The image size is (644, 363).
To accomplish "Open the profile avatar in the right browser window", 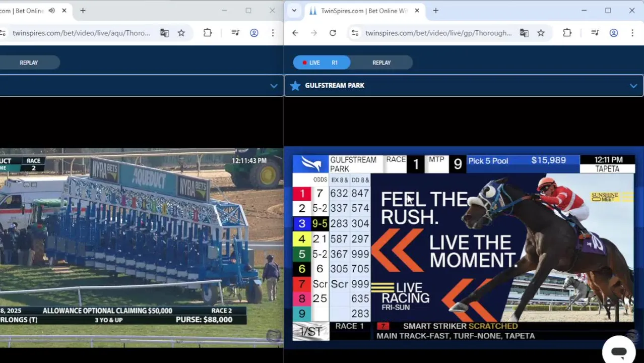I will (614, 33).
